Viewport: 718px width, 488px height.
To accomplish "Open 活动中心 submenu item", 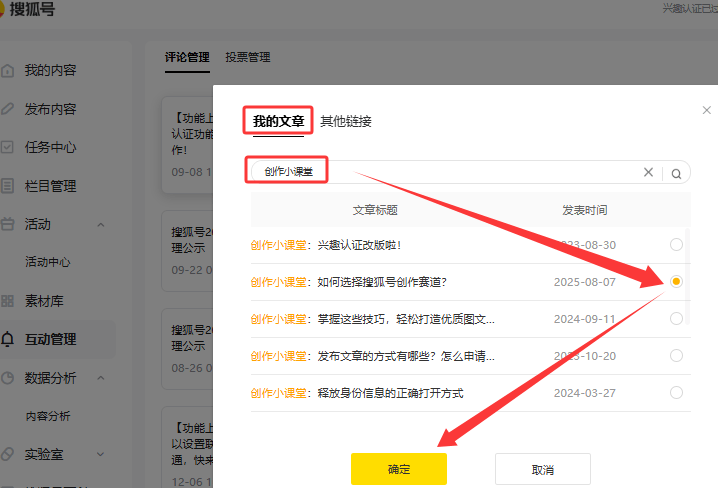I will tap(48, 262).
